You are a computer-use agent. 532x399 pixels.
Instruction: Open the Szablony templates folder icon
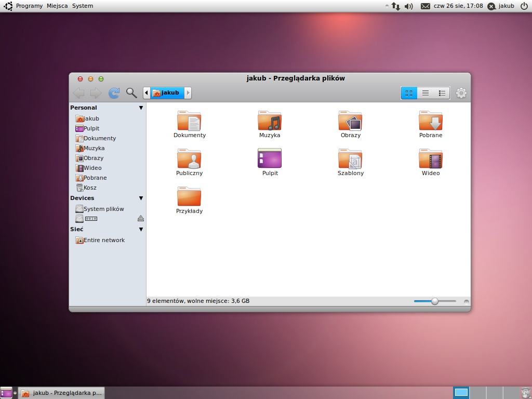tap(350, 159)
